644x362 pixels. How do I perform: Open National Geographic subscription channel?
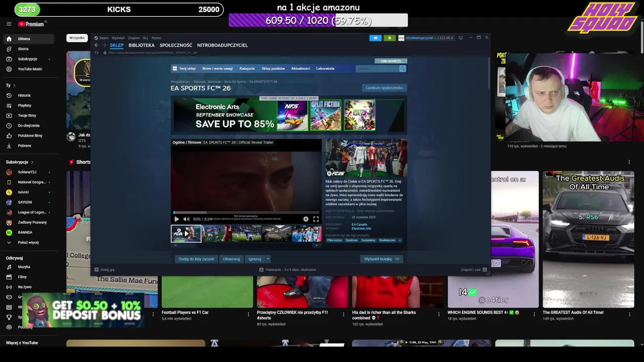[29, 182]
